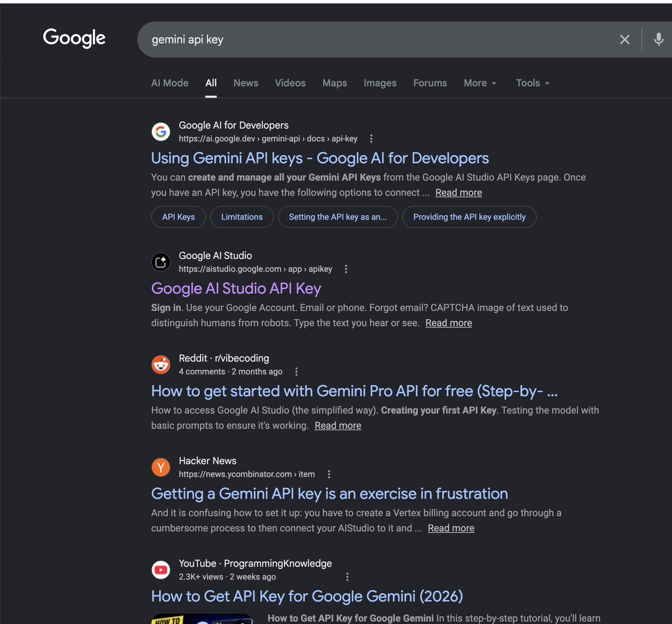This screenshot has height=624, width=672.
Task: Open the Tools dropdown
Action: point(533,83)
